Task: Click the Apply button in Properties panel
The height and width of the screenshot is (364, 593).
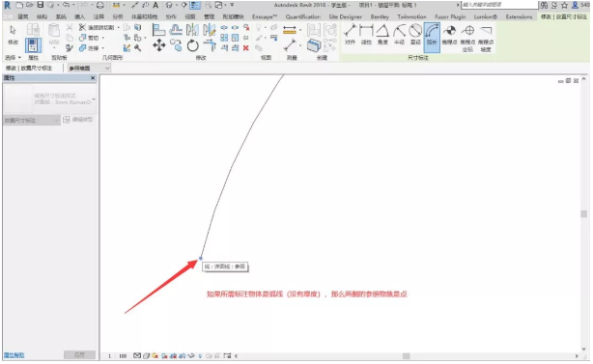Action: [79, 355]
